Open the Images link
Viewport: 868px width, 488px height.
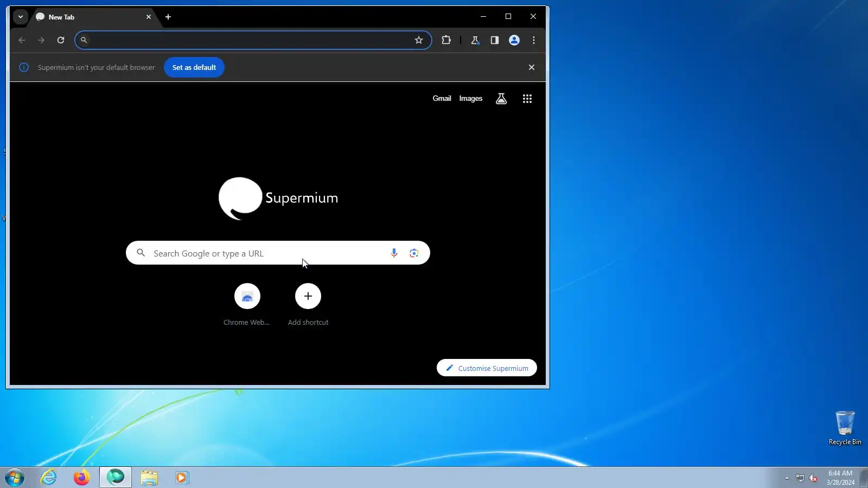(471, 99)
